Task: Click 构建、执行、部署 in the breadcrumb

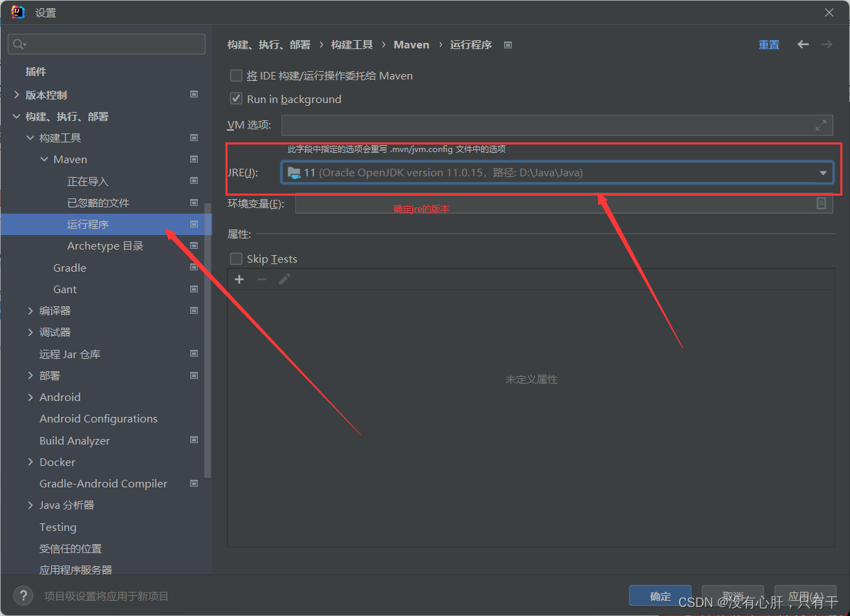Action: pos(269,44)
